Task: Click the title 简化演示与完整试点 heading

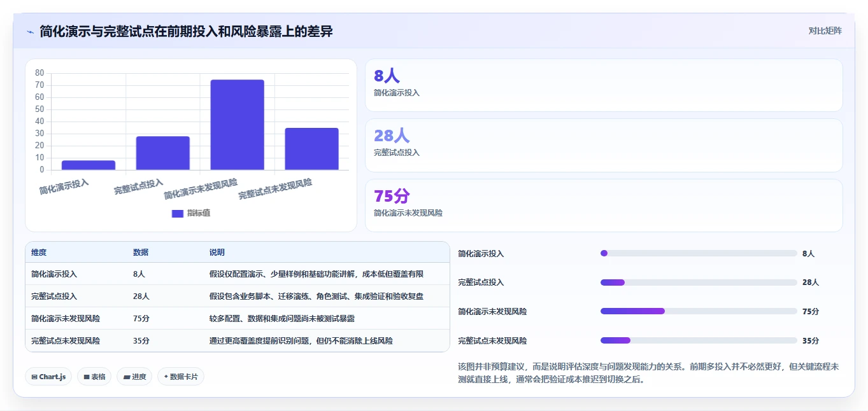Action: point(186,31)
